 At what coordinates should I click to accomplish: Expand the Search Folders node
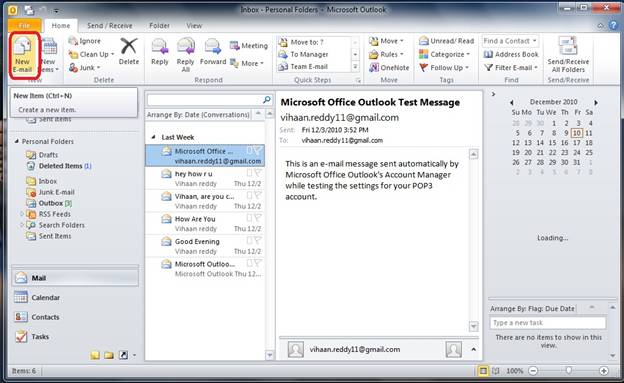point(21,225)
